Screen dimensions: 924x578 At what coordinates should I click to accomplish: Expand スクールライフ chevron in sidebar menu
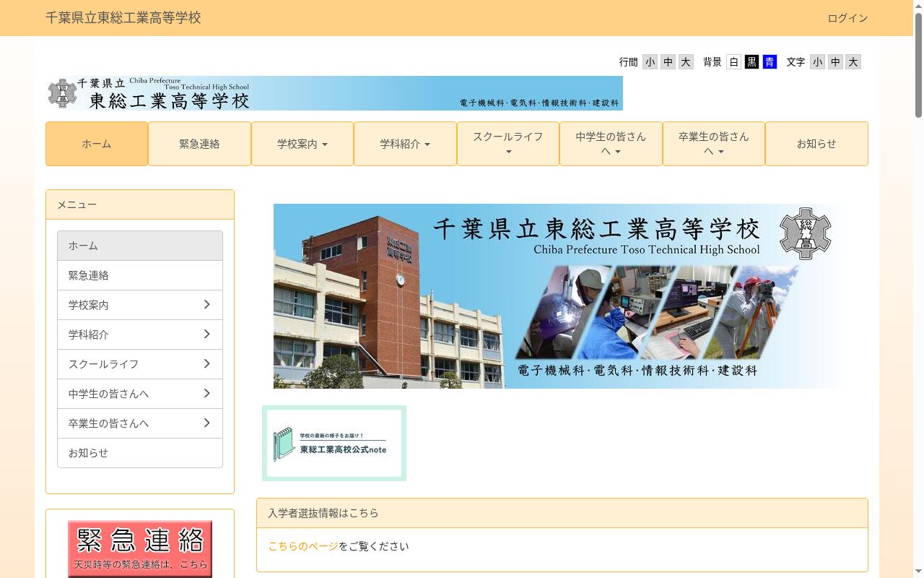point(206,364)
